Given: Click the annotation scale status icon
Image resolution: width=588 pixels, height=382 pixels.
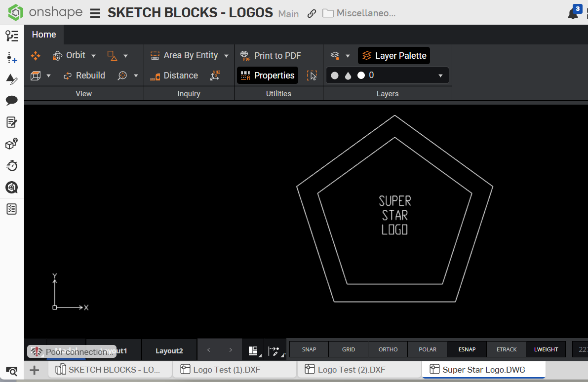Looking at the screenshot, I should click(x=275, y=351).
